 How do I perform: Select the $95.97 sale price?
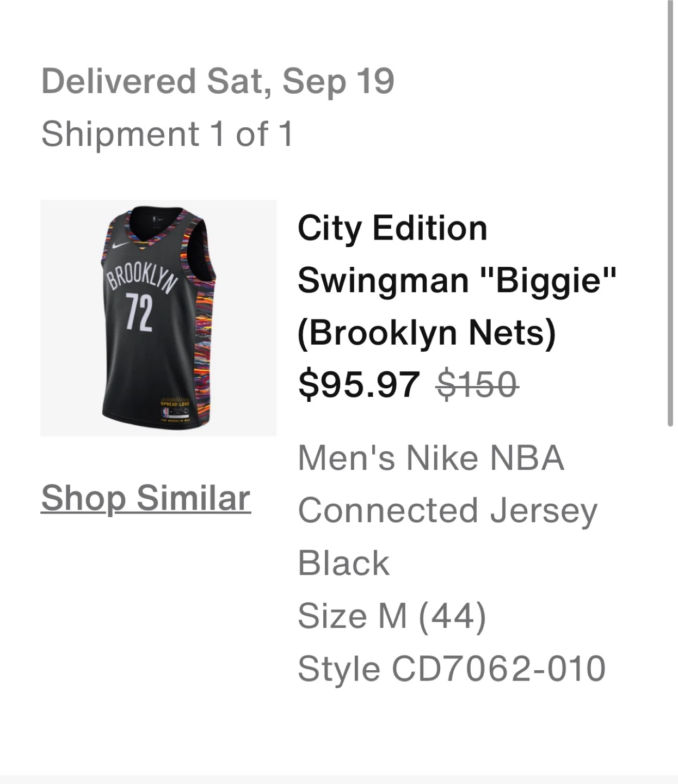pyautogui.click(x=359, y=384)
